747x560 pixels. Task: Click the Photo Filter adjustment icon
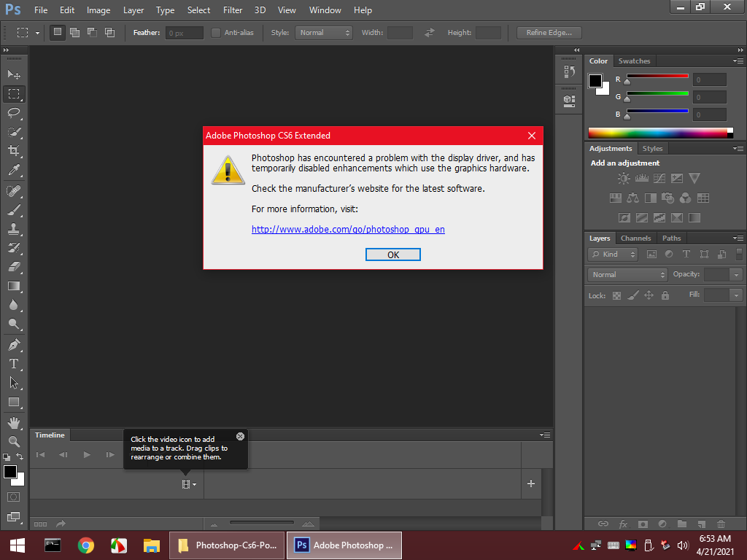pyautogui.click(x=668, y=198)
